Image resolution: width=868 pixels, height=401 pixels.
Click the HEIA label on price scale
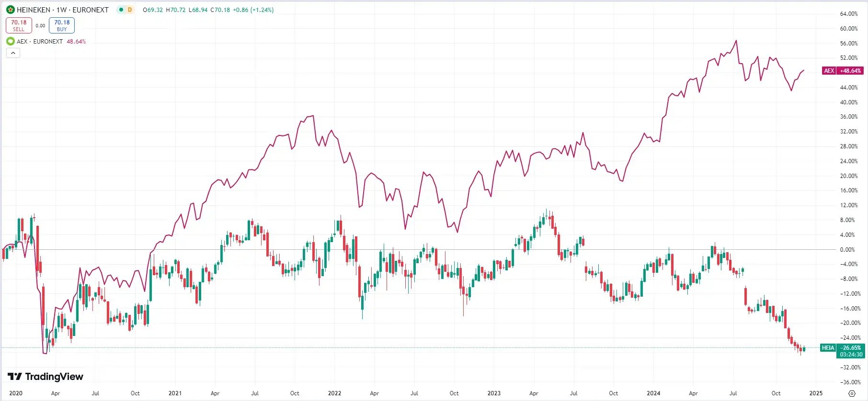pyautogui.click(x=828, y=348)
